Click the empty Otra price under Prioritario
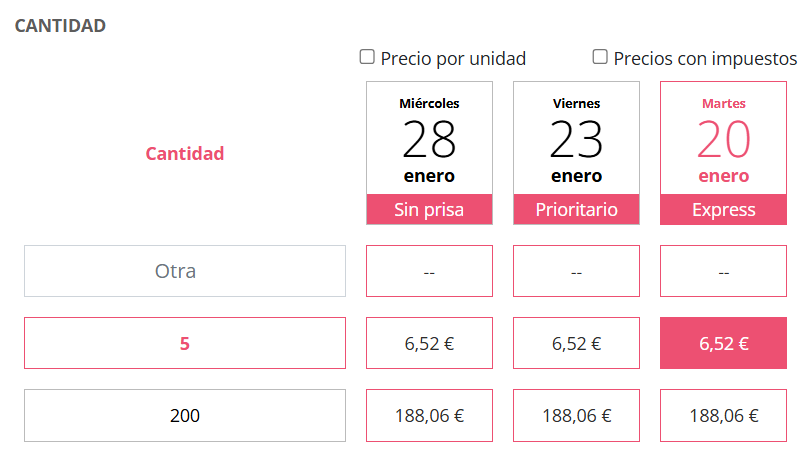Image resolution: width=807 pixels, height=453 pixels. click(x=576, y=271)
